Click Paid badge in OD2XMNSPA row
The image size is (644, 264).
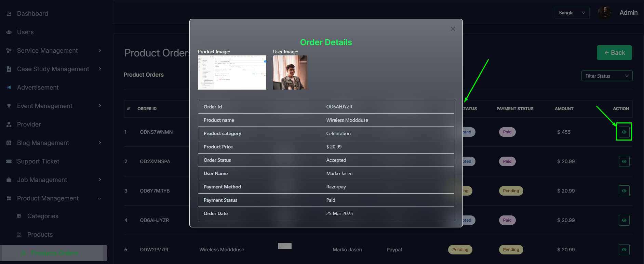(507, 161)
